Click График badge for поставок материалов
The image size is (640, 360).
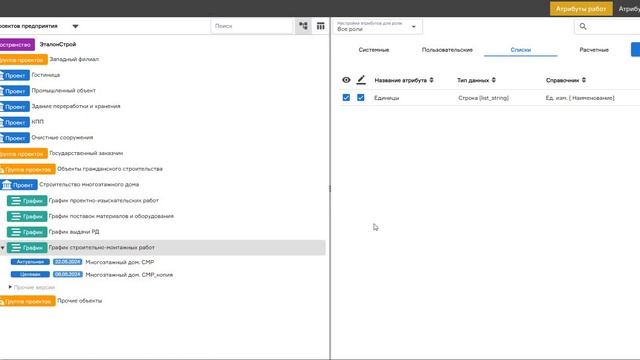27,216
